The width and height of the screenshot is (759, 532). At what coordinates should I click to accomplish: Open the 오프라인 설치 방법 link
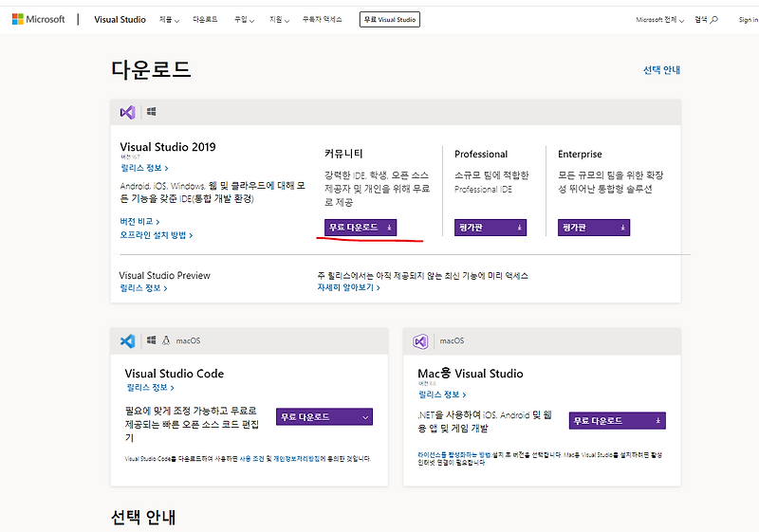157,235
